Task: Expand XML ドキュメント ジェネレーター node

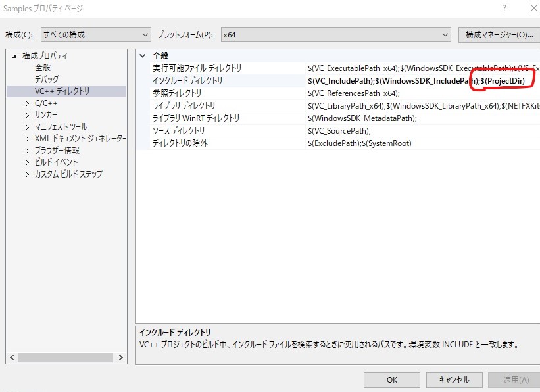Action: pyautogui.click(x=27, y=139)
